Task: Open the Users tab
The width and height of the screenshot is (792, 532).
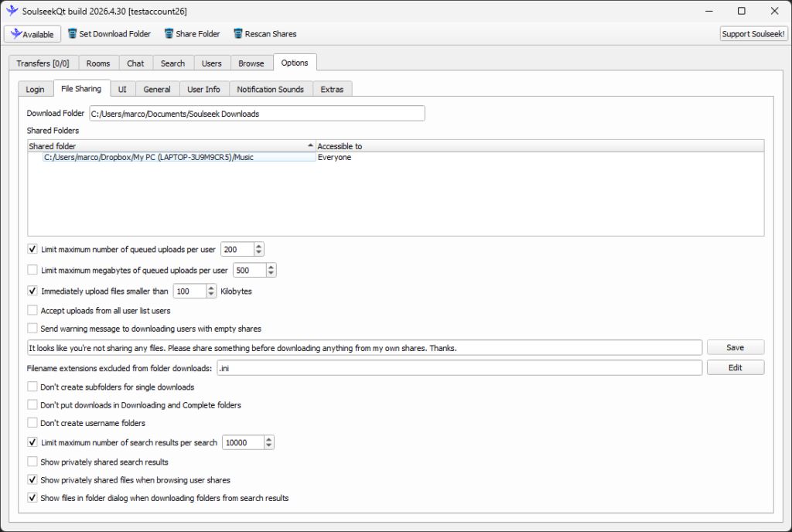Action: (212, 63)
